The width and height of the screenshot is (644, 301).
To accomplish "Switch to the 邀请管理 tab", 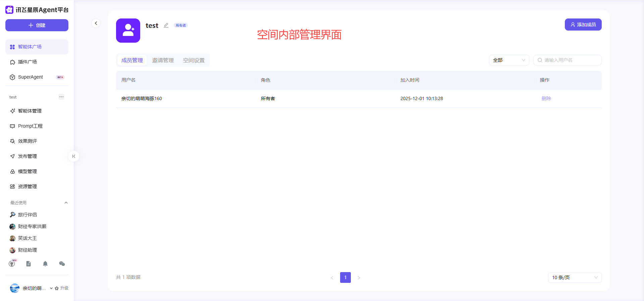I will tap(163, 60).
